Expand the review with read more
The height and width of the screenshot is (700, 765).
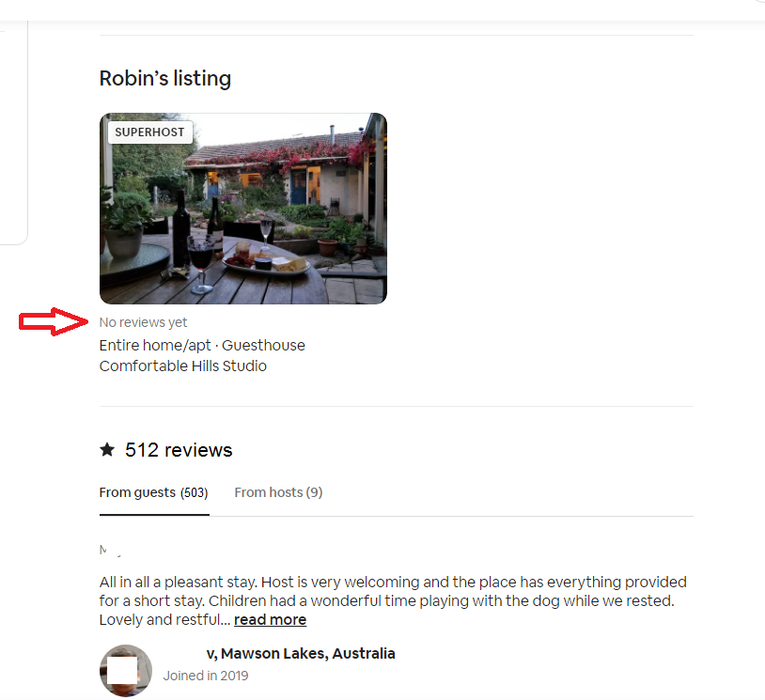coord(271,619)
